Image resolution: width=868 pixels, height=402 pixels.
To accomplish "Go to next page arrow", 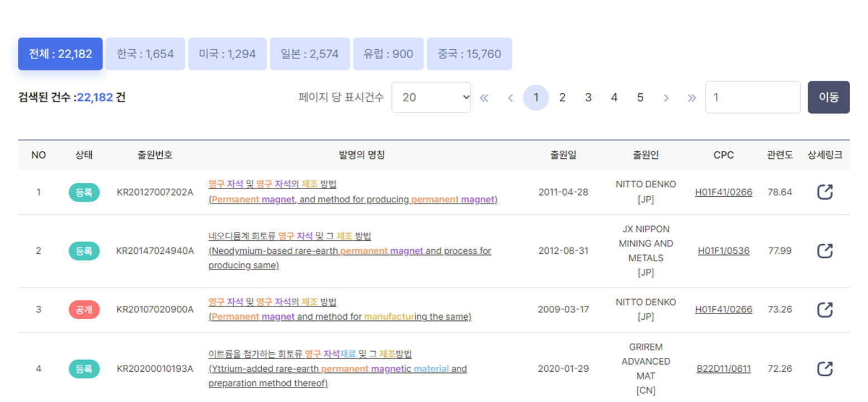I will coord(666,97).
